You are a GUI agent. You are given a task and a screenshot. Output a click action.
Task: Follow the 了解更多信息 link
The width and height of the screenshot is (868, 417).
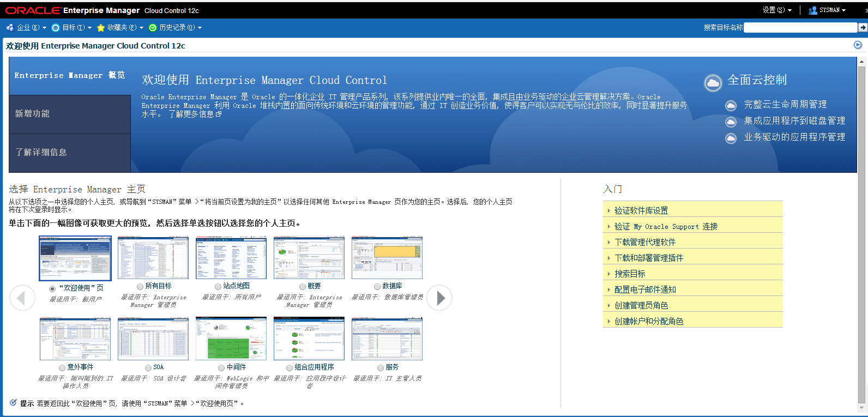[x=195, y=114]
